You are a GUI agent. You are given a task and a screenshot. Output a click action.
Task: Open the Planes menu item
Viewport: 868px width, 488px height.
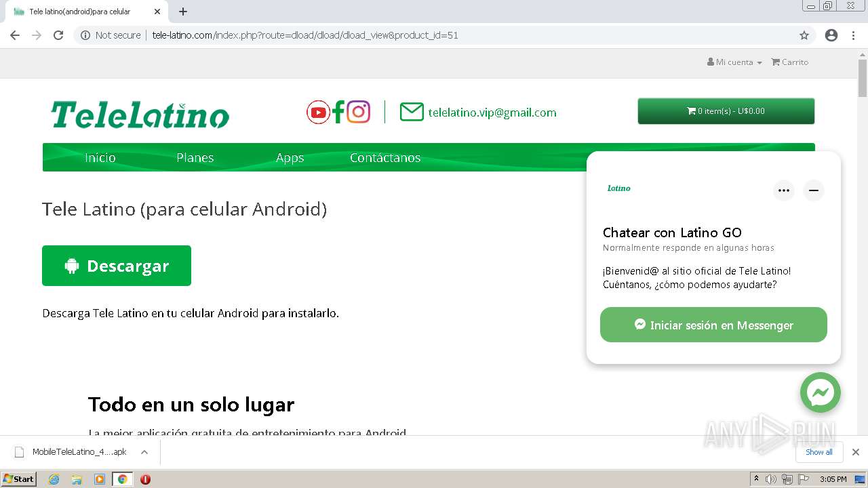pyautogui.click(x=195, y=157)
